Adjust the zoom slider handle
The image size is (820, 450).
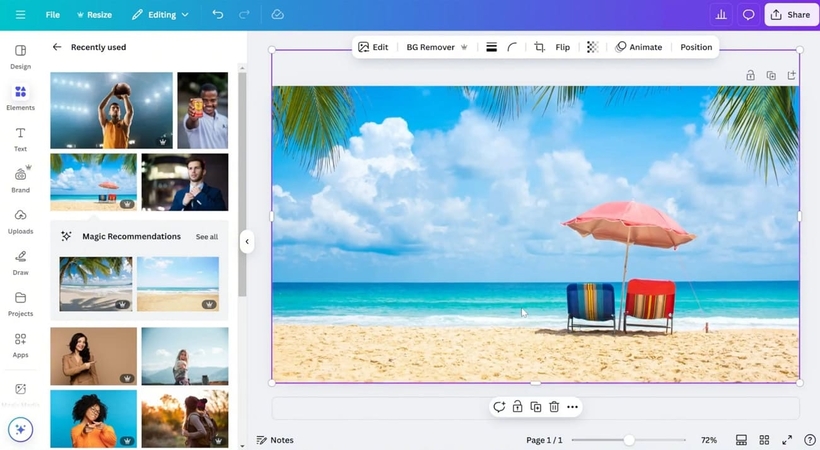[629, 440]
